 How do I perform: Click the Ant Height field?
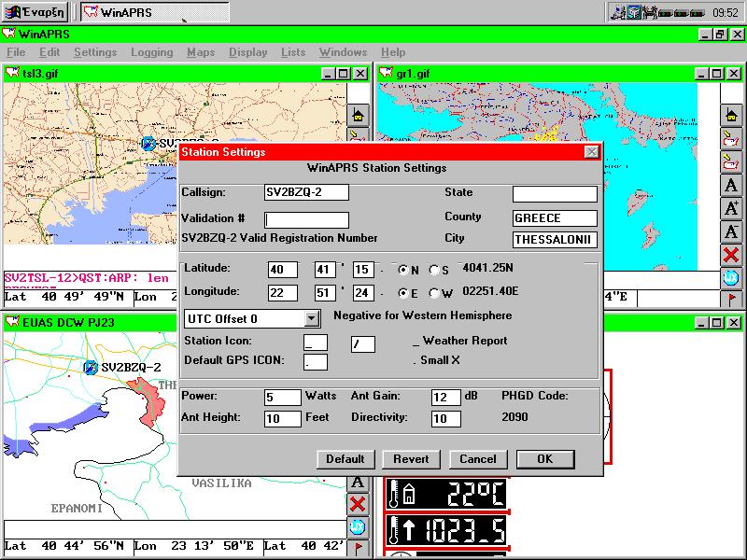click(283, 418)
